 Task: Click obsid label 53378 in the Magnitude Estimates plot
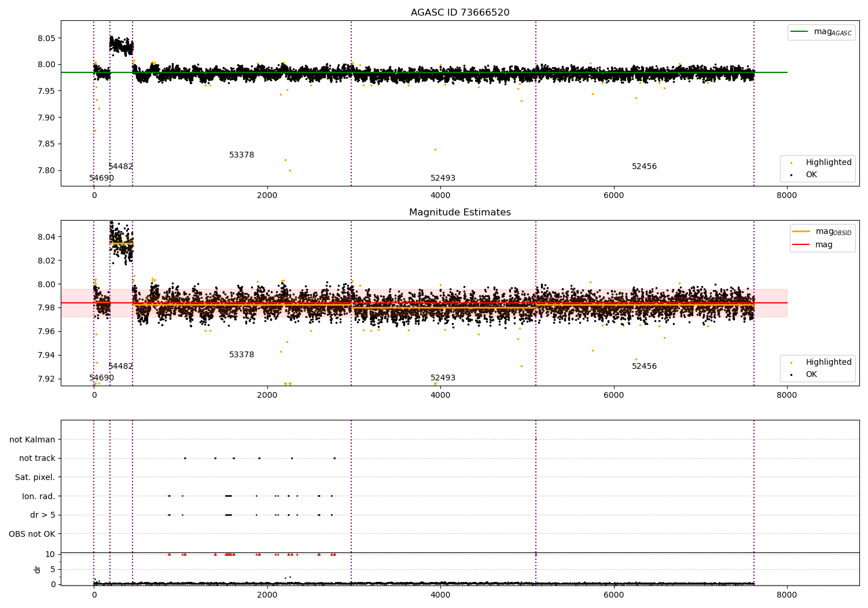242,355
